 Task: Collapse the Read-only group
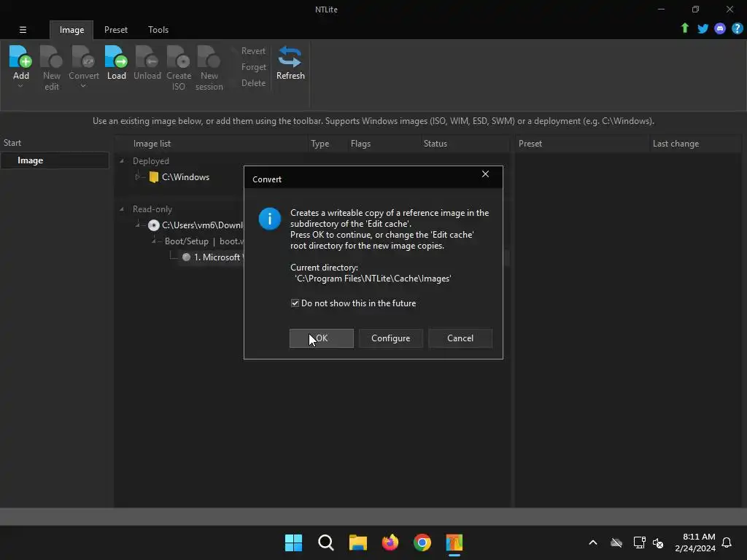coord(122,209)
